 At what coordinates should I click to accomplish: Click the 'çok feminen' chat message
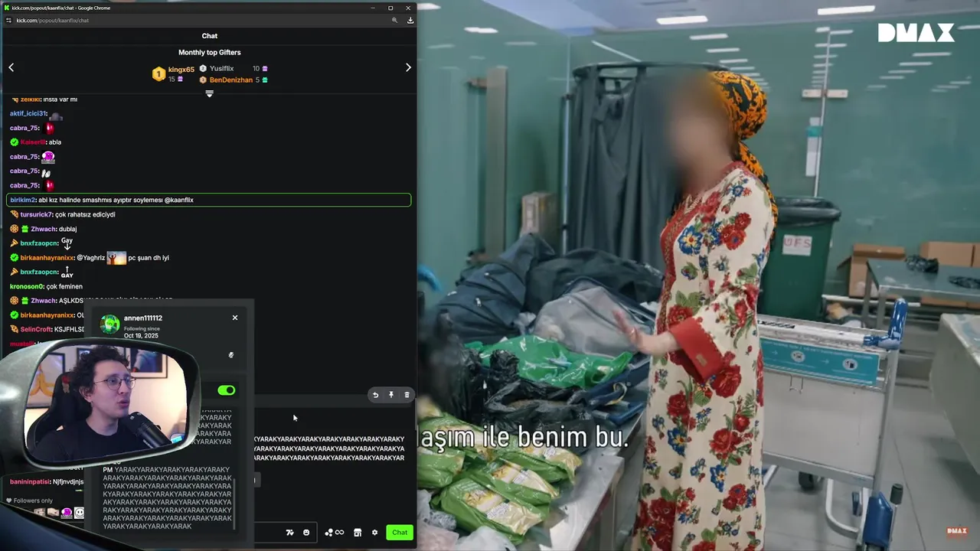[64, 286]
